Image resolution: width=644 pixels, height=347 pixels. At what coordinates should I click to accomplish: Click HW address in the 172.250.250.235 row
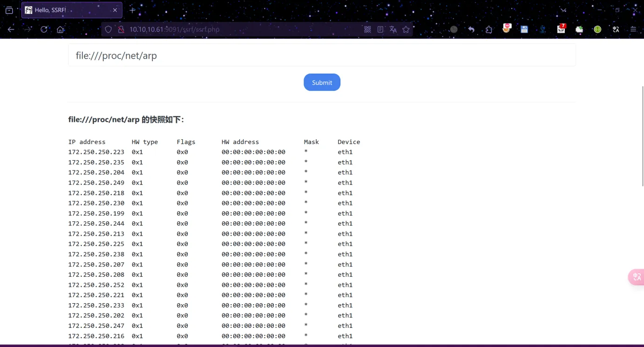pos(253,162)
